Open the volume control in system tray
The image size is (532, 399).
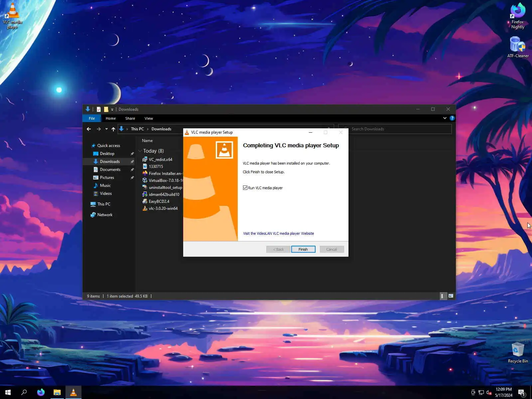click(489, 393)
